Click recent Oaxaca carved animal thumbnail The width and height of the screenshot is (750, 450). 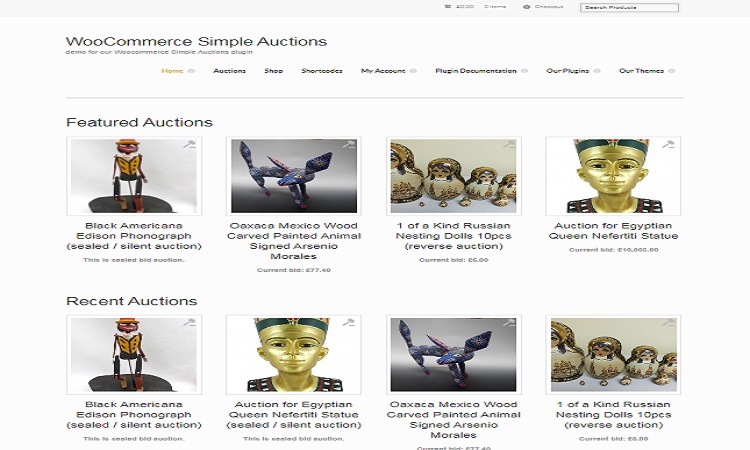[453, 355]
